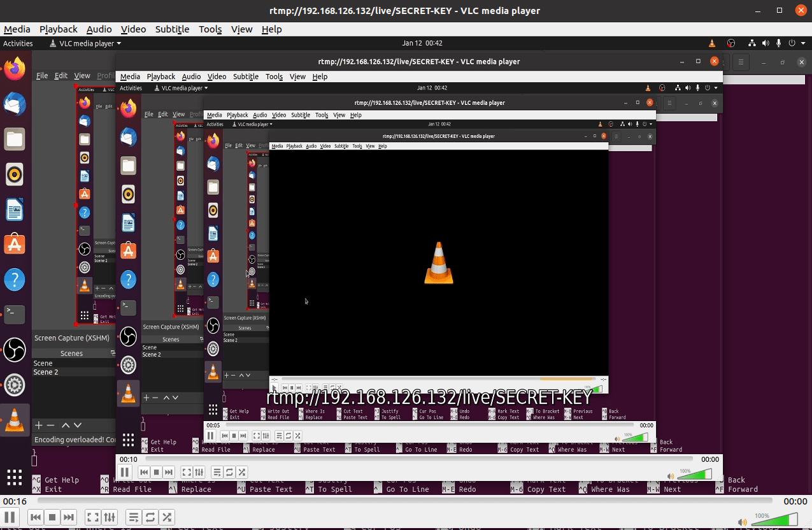Click the rtmp://192.168.126.132/live/SECRET-KEY overlay text
Image resolution: width=812 pixels, height=530 pixels.
[429, 397]
